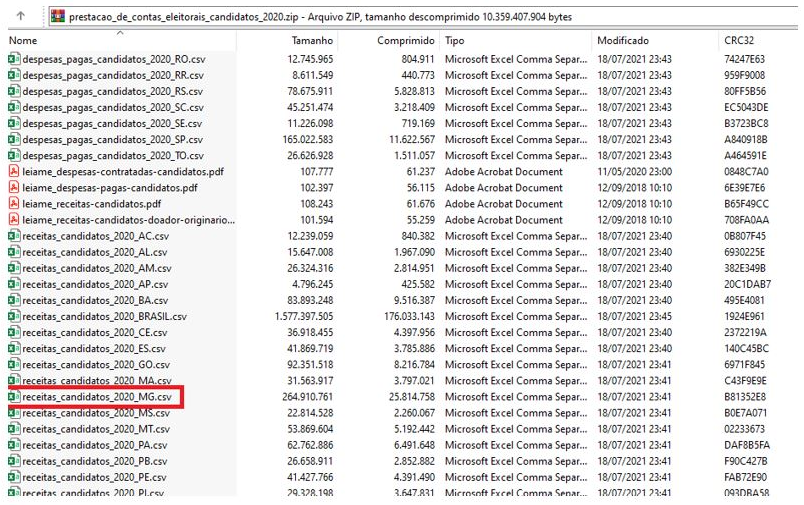Image resolution: width=804 pixels, height=505 pixels.
Task: Click the leiame_despesas-pagas-candidatos.pdf icon
Action: (x=13, y=188)
